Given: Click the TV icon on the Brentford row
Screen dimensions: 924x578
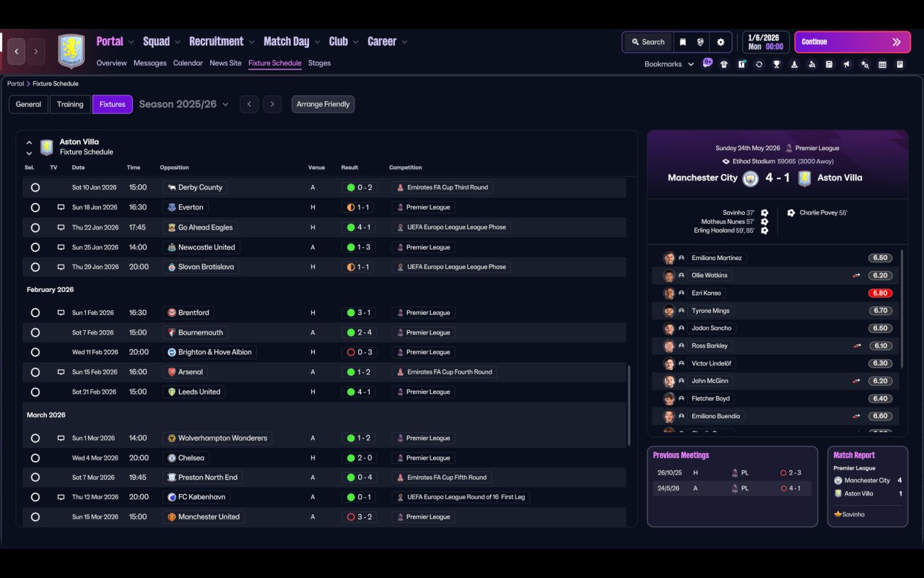Looking at the screenshot, I should [x=61, y=313].
